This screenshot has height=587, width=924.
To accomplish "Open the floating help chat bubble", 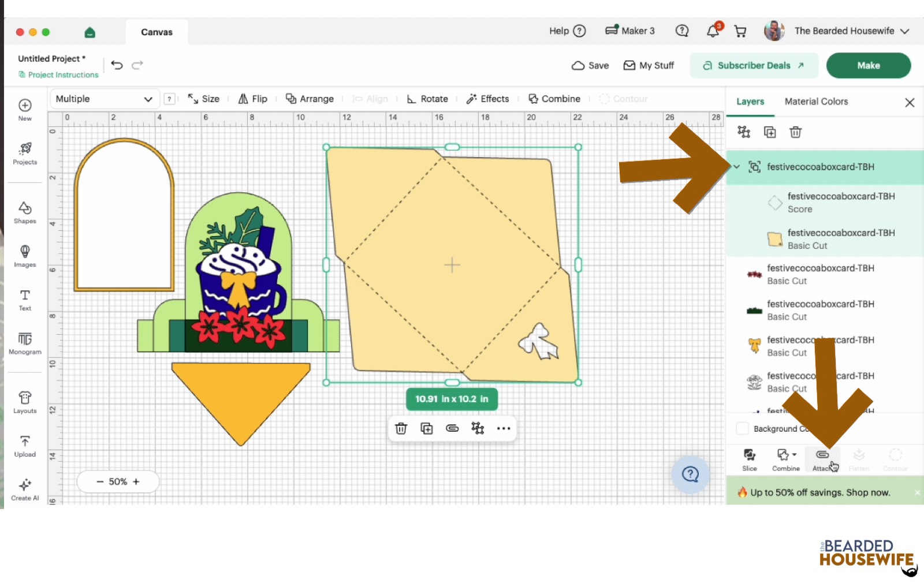I will click(691, 474).
